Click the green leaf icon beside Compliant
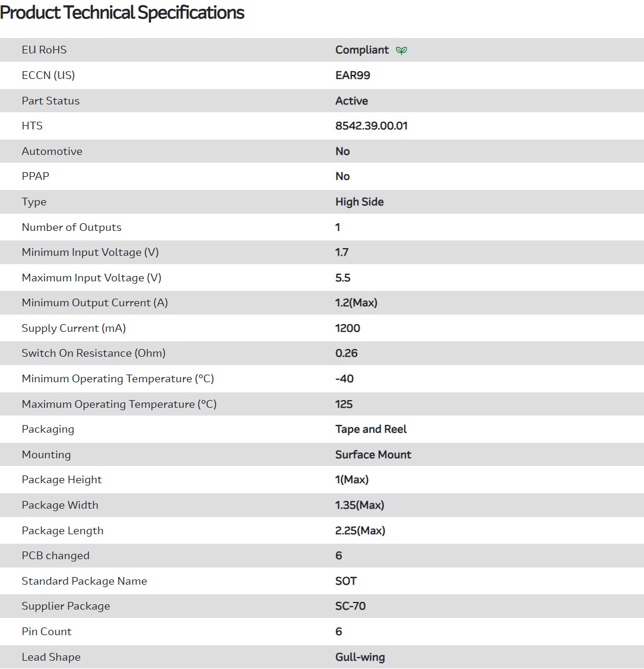 [402, 50]
